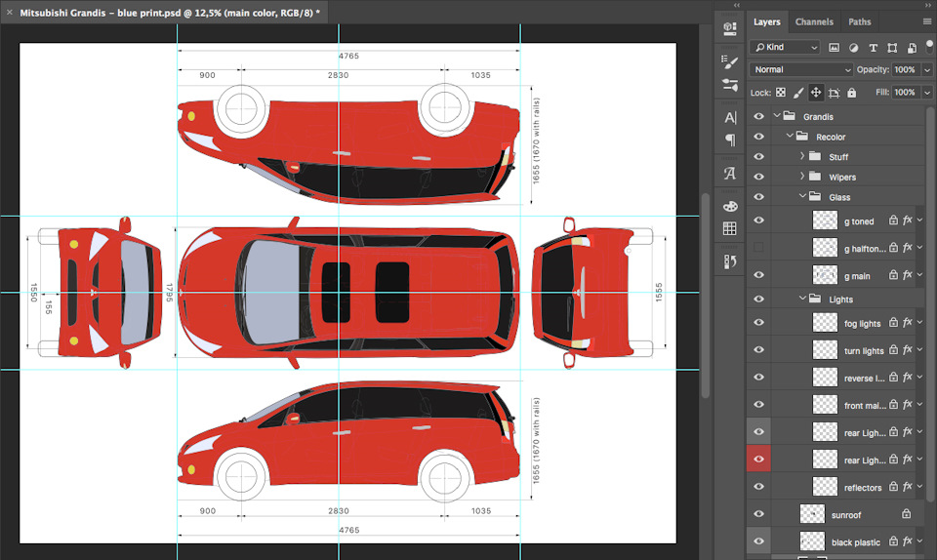937x560 pixels.
Task: Switch to the Channels tab
Action: tap(814, 22)
